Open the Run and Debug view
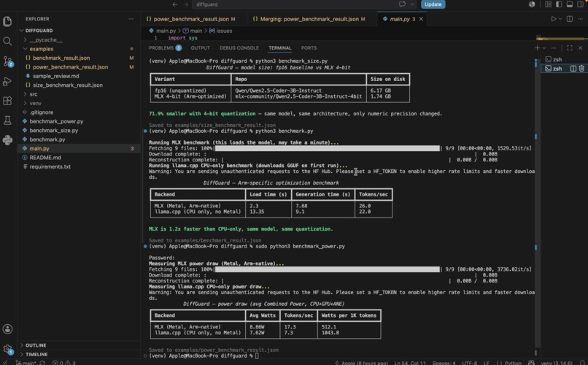Viewport: 588px width, 365px height. coord(7,81)
